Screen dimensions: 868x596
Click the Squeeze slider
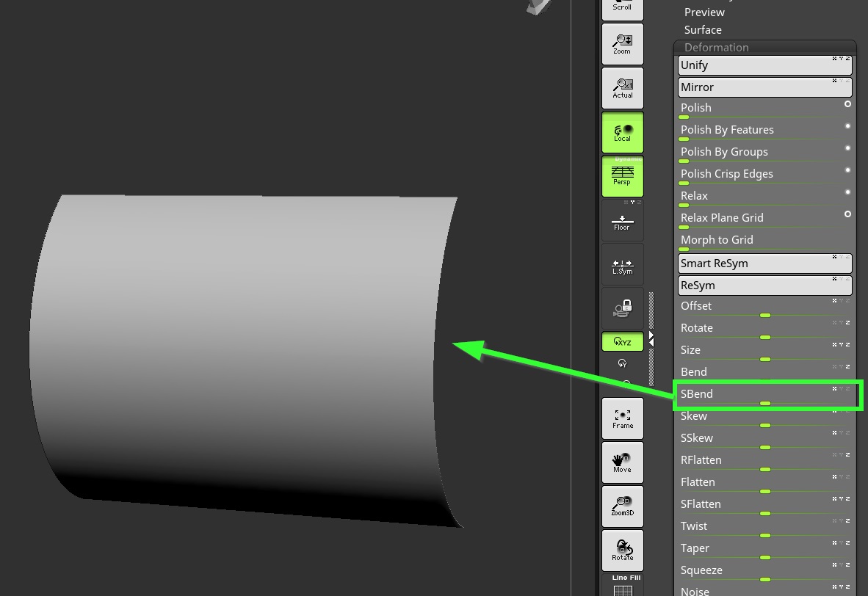765,573
